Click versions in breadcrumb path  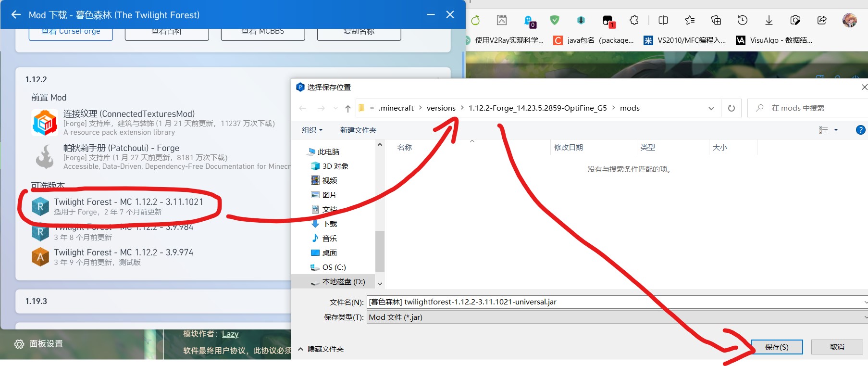(x=441, y=108)
